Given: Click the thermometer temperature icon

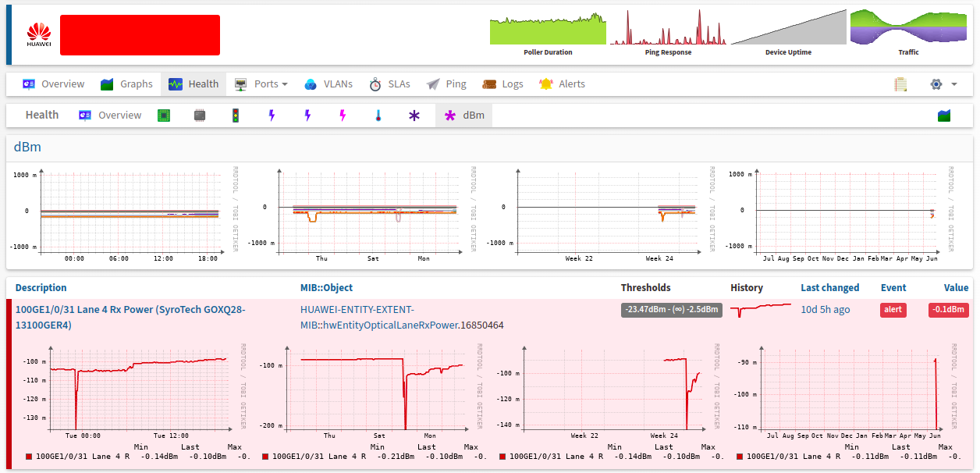Looking at the screenshot, I should coord(378,116).
